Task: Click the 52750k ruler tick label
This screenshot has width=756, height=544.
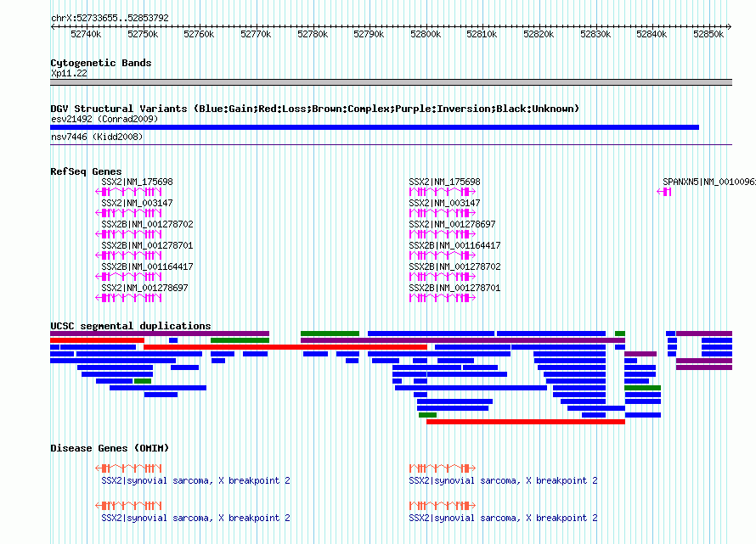Action: [143, 34]
